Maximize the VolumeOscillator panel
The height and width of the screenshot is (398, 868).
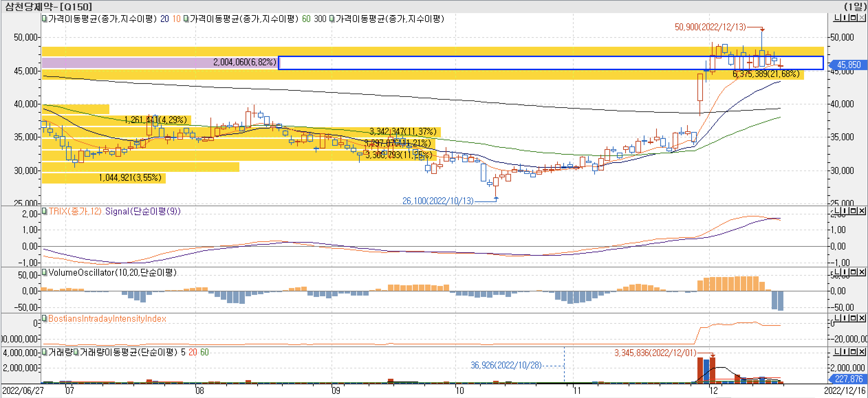point(853,272)
